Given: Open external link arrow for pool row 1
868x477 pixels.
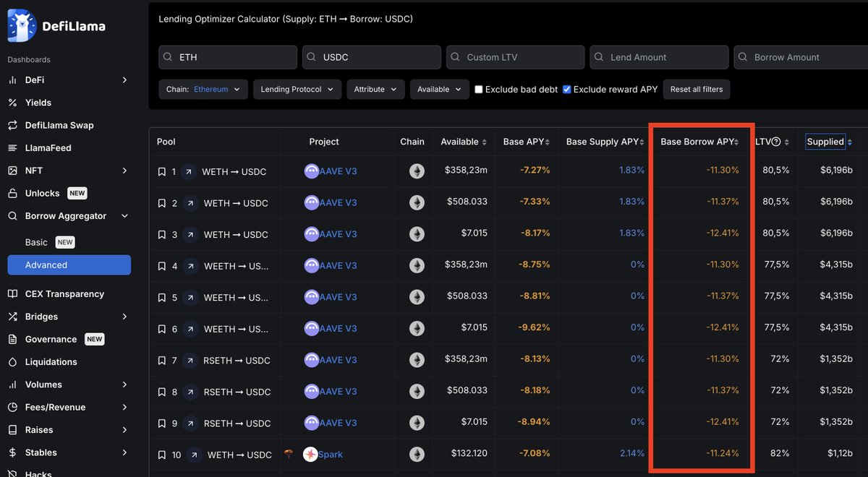Looking at the screenshot, I should click(x=189, y=172).
